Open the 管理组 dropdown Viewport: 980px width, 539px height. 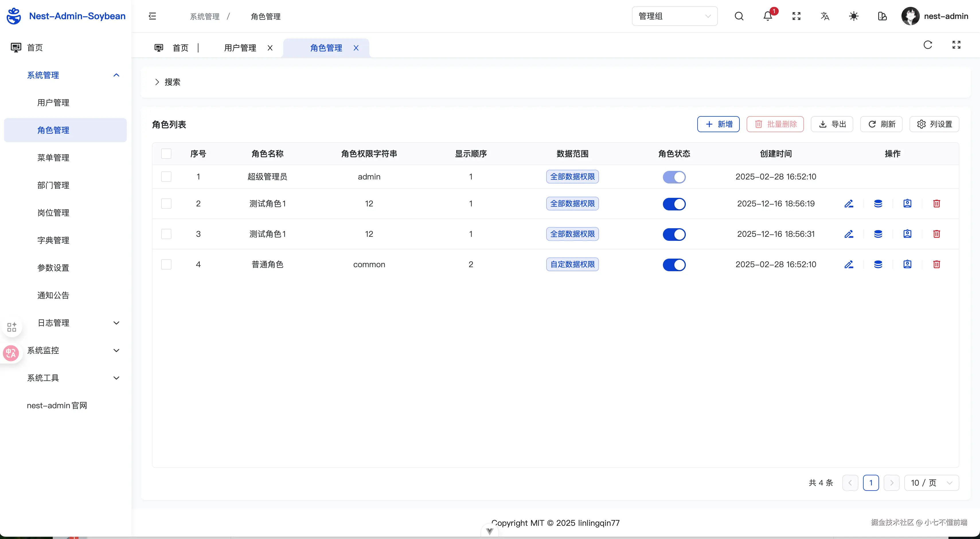click(675, 16)
